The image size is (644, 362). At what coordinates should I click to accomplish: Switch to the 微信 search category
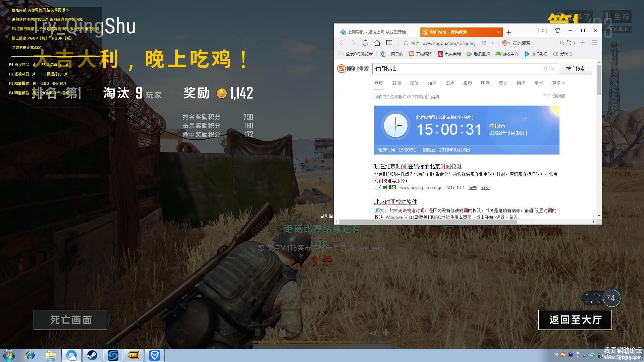414,83
